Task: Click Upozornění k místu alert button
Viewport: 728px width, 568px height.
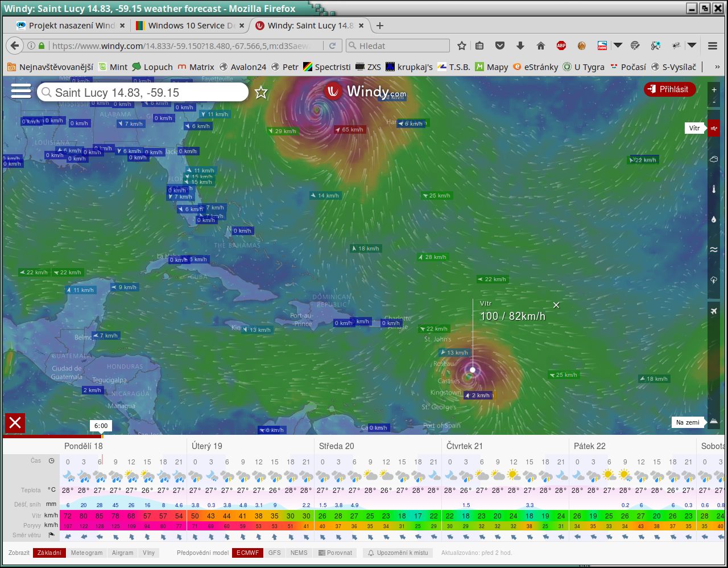Action: coord(397,552)
